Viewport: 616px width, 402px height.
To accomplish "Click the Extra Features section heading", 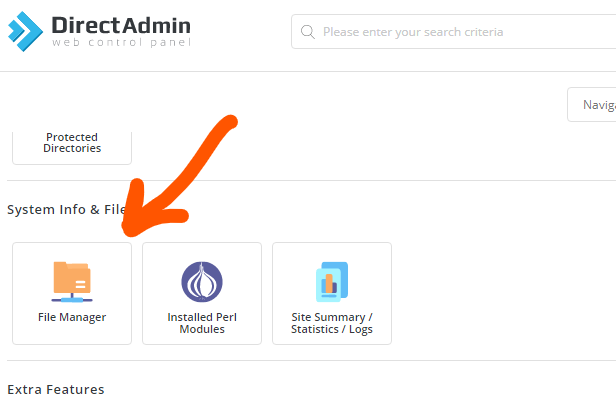I will [x=56, y=389].
